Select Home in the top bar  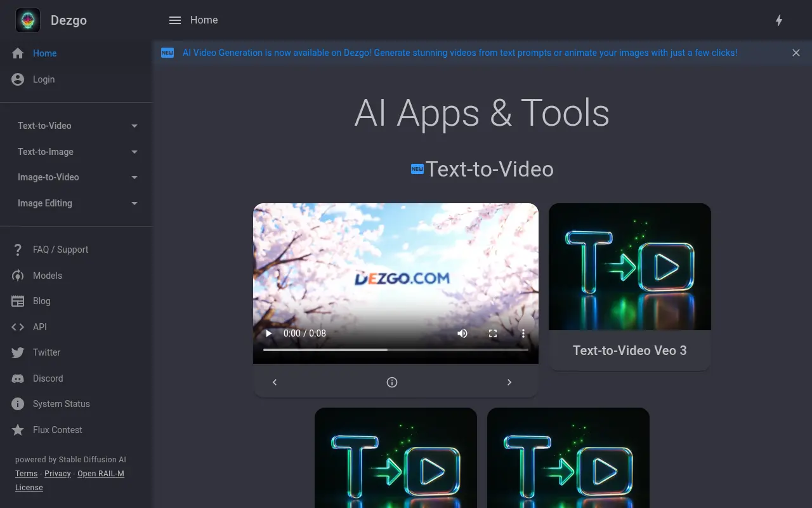click(204, 20)
